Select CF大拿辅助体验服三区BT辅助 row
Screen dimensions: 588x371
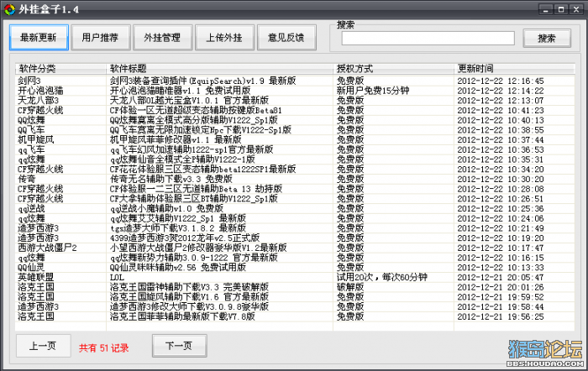pyautogui.click(x=295, y=199)
